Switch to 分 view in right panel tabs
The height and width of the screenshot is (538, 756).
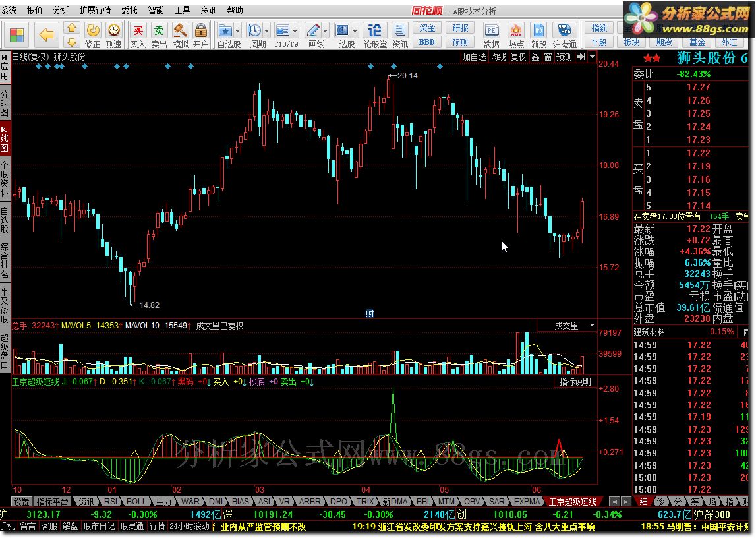point(678,502)
